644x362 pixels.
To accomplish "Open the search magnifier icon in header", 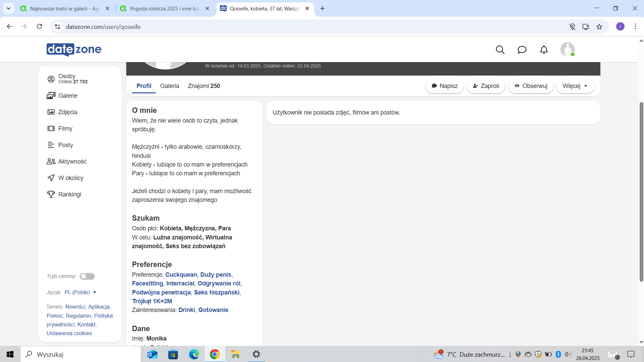I will coord(500,50).
